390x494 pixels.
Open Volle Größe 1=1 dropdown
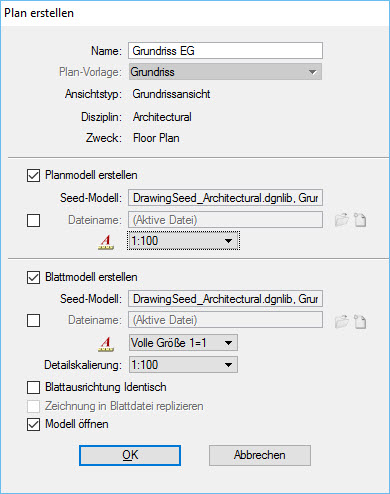coord(183,343)
